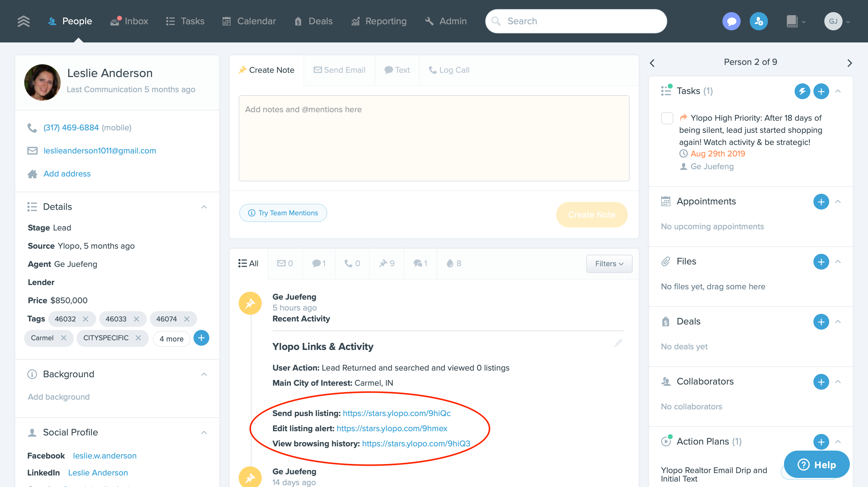Viewport: 868px width, 487px height.
Task: Open Reporting in the top navigation
Action: 379,21
